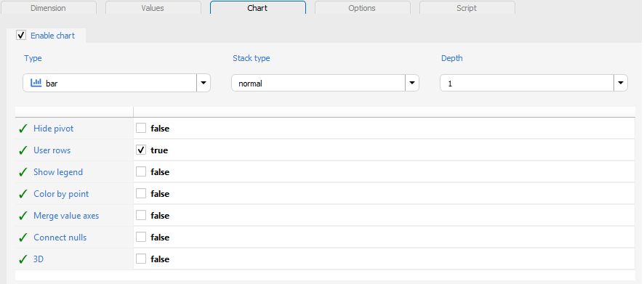Click green checkmark beside Show legend
The height and width of the screenshot is (284, 644).
coord(23,172)
